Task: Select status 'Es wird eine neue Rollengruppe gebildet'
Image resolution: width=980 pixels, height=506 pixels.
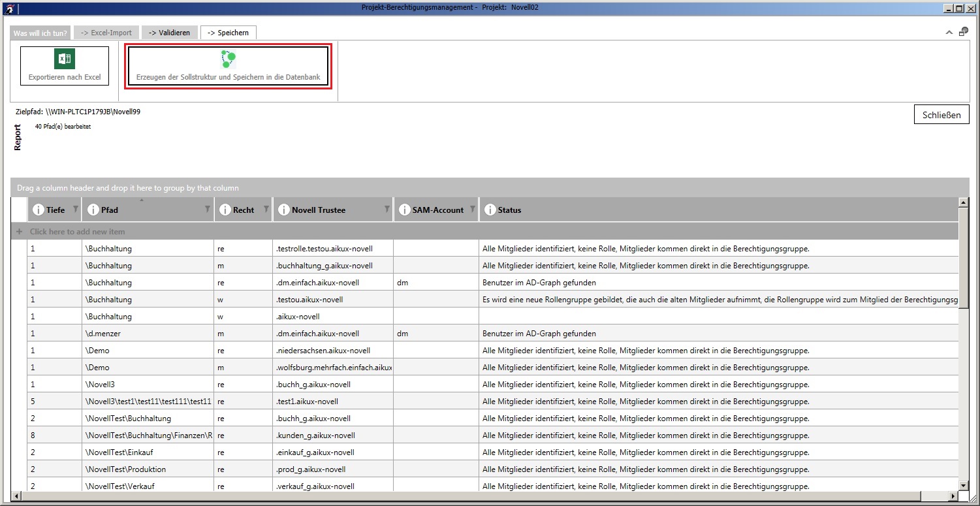Action: point(719,300)
